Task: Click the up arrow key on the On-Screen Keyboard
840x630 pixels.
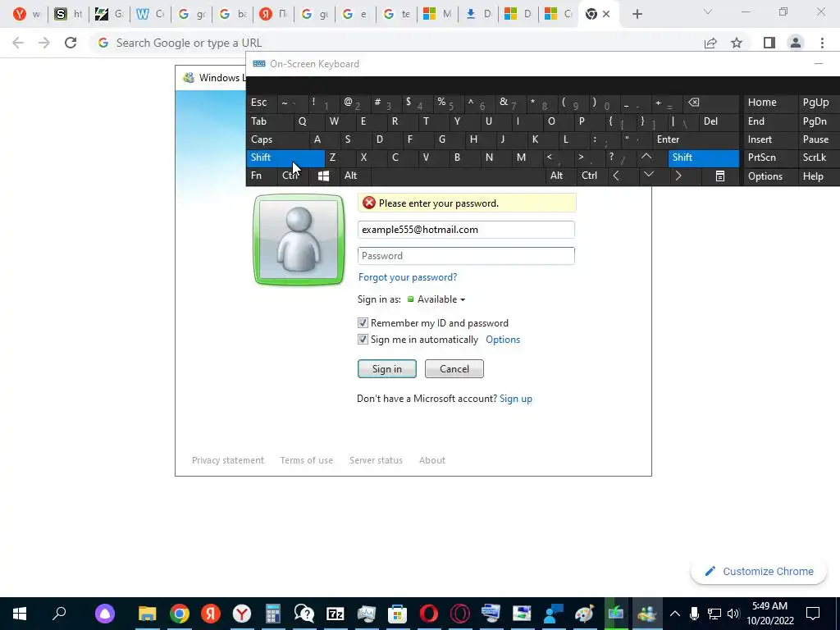Action: [646, 157]
